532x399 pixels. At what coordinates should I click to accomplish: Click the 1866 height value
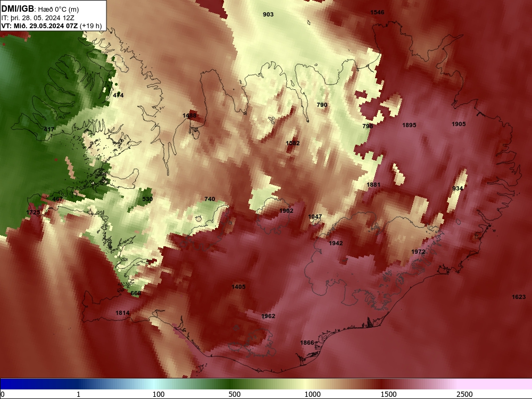[307, 343]
